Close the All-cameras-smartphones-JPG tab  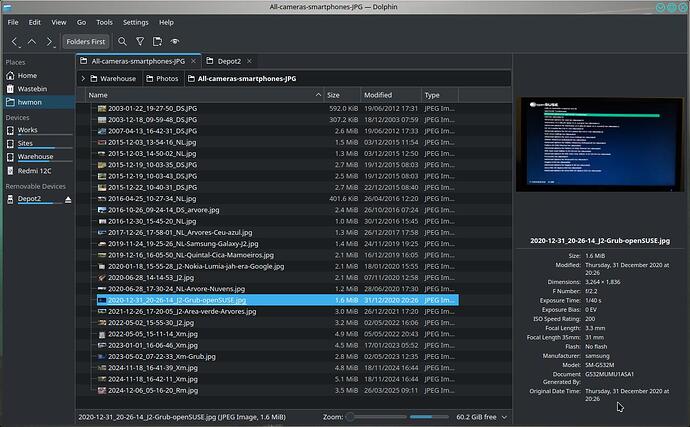[x=195, y=61]
